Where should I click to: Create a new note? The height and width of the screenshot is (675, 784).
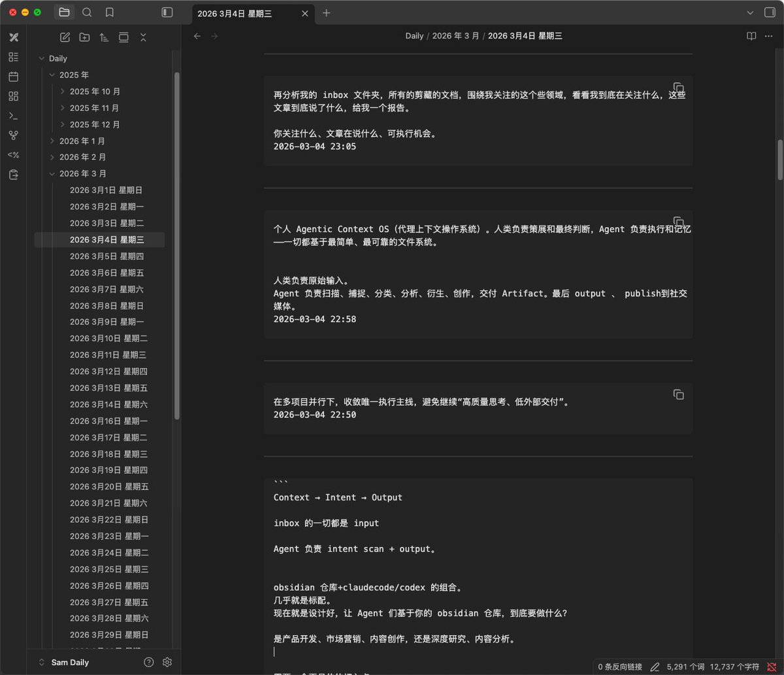[x=65, y=37]
